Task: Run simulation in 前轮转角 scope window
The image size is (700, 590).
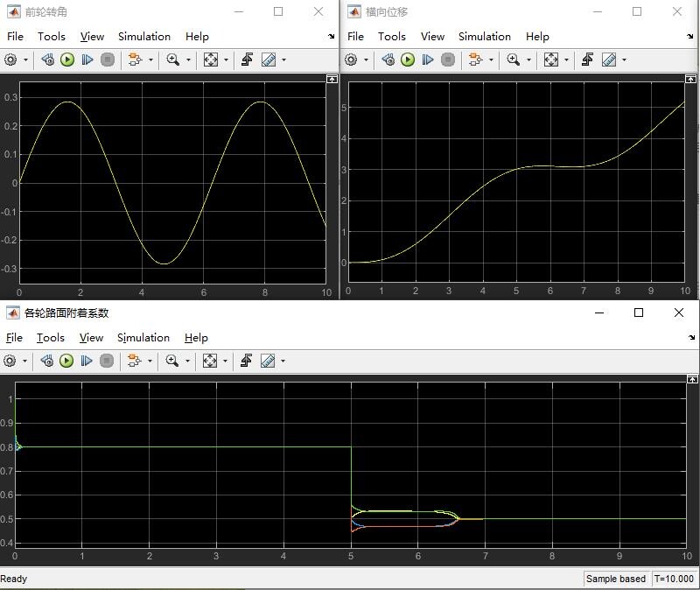Action: [x=67, y=60]
